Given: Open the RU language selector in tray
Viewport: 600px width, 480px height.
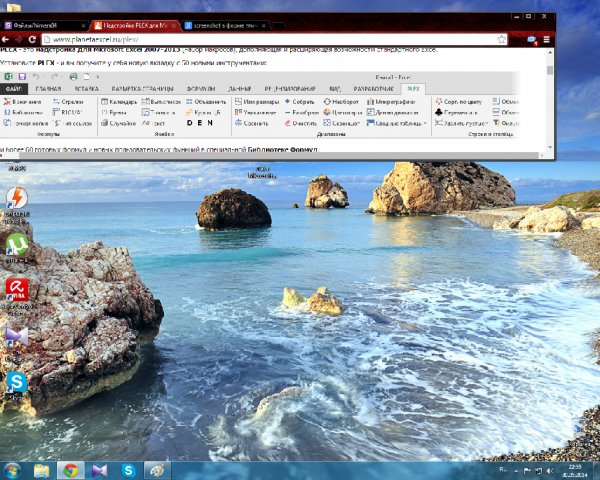Looking at the screenshot, I should (x=503, y=469).
